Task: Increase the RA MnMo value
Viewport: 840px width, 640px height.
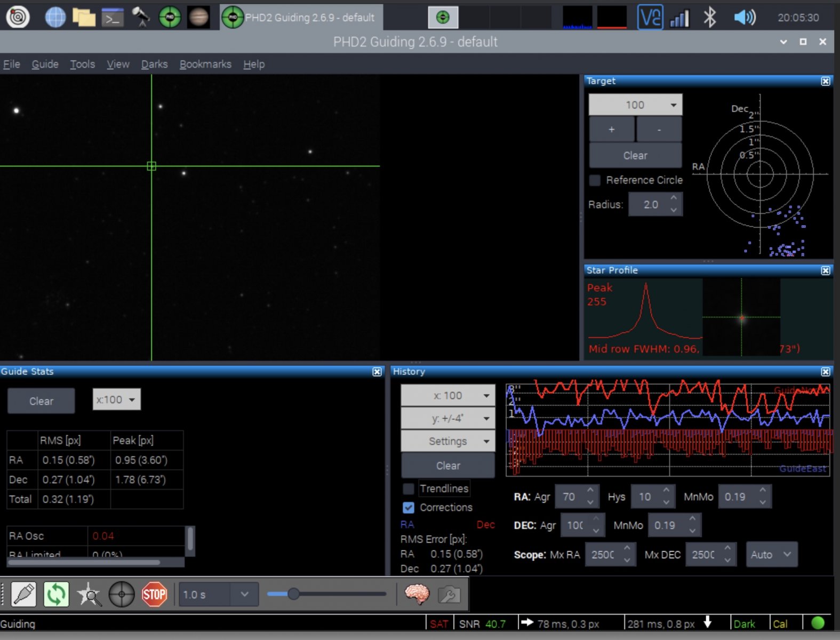Action: point(763,491)
